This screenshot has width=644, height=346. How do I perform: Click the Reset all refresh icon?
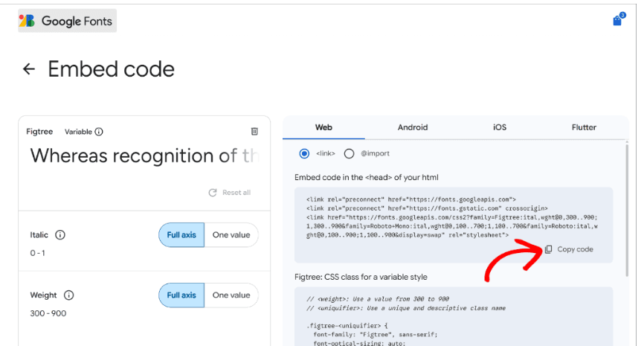pos(213,193)
